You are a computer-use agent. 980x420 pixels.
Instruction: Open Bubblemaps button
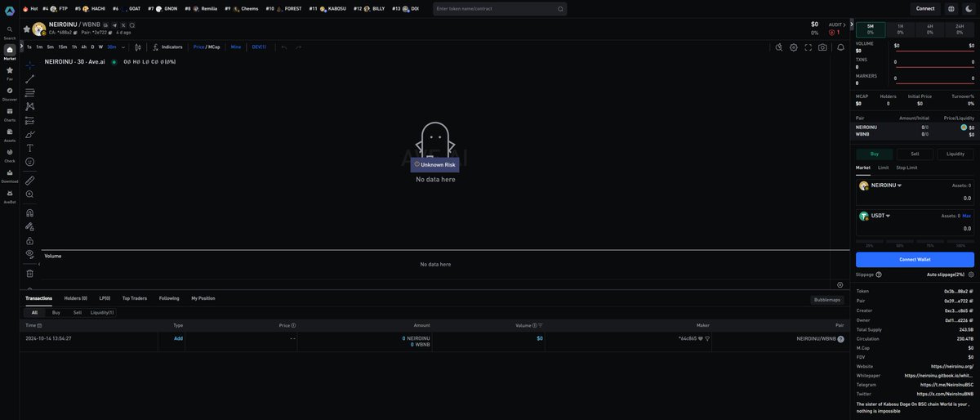827,300
